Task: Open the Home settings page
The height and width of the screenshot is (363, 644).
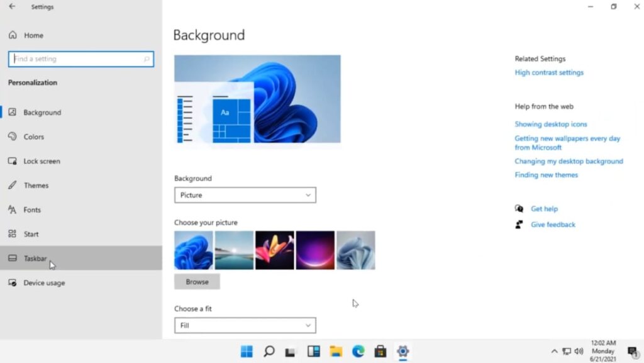Action: click(81, 35)
